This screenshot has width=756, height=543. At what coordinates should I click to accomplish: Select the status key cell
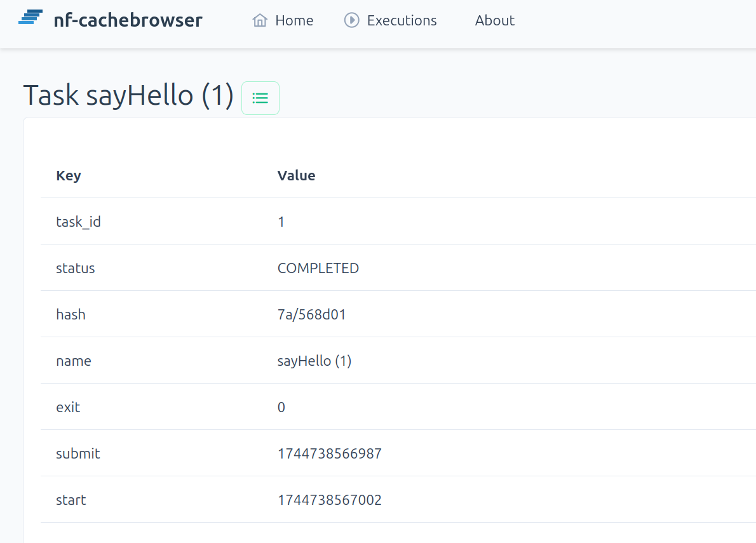(75, 268)
